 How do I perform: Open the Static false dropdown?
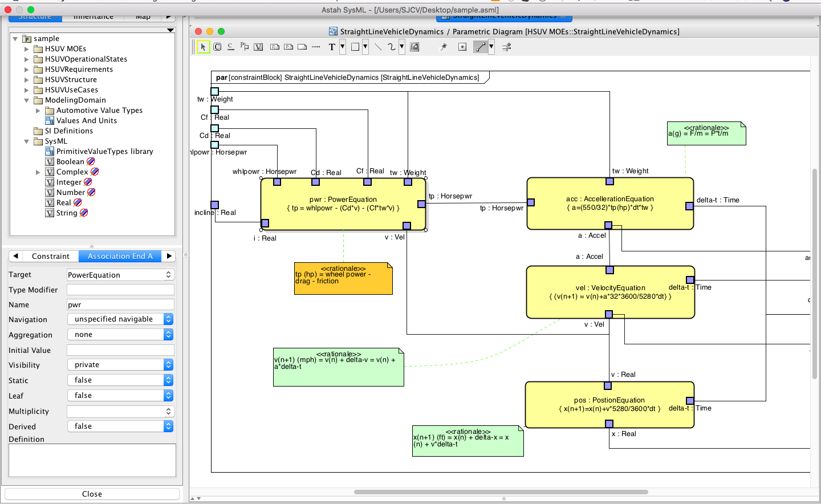pos(120,380)
